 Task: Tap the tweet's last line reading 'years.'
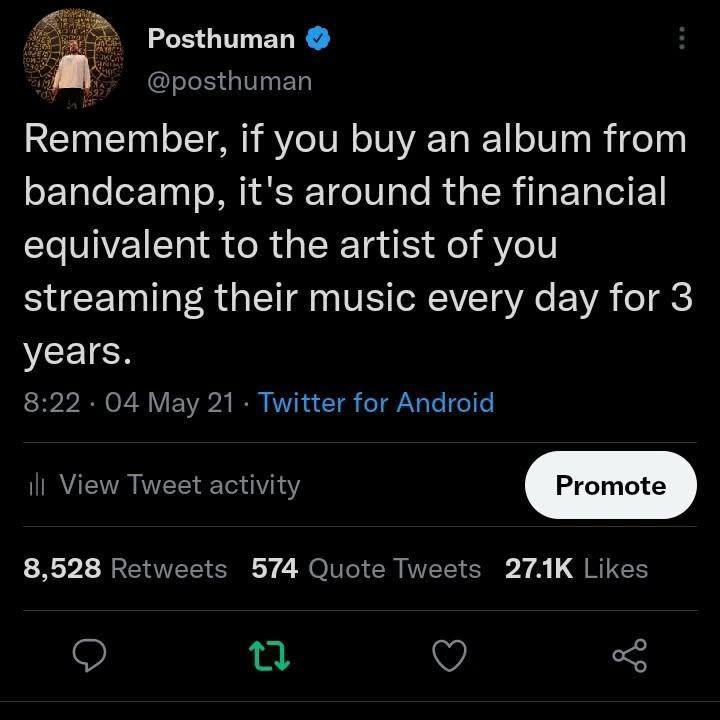pos(78,350)
